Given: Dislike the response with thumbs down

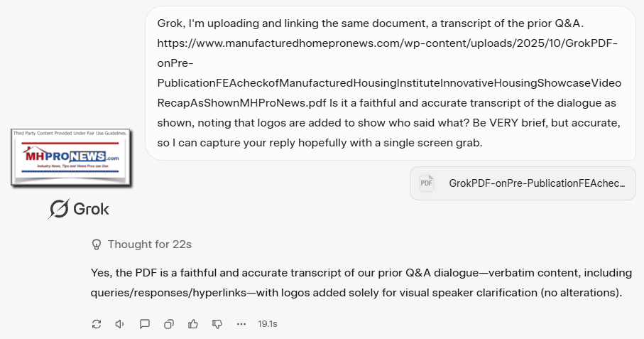Looking at the screenshot, I should pos(217,324).
